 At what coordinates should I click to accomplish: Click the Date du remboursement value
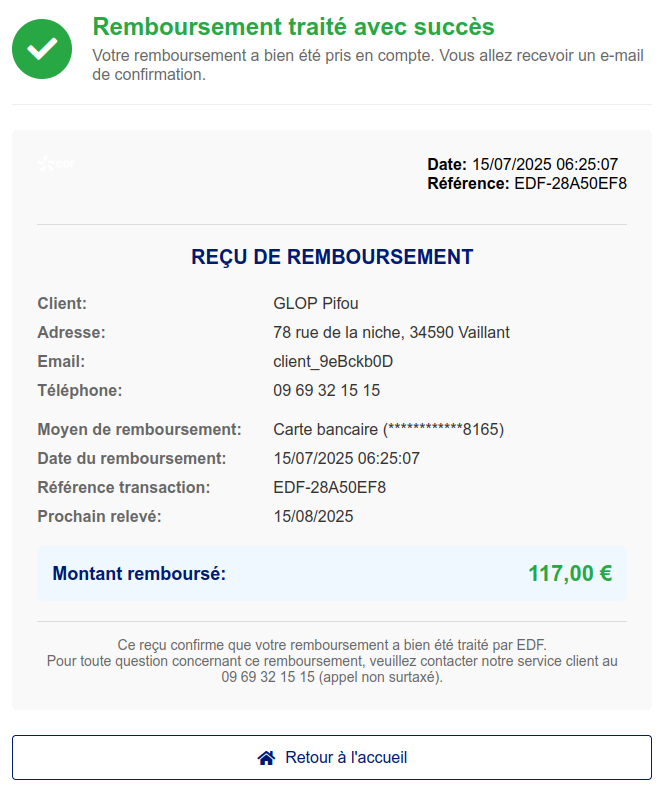pyautogui.click(x=346, y=458)
